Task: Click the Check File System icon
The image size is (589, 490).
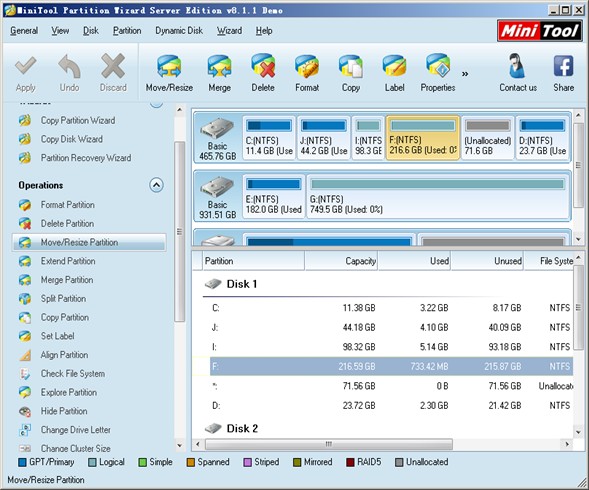Action: click(25, 374)
